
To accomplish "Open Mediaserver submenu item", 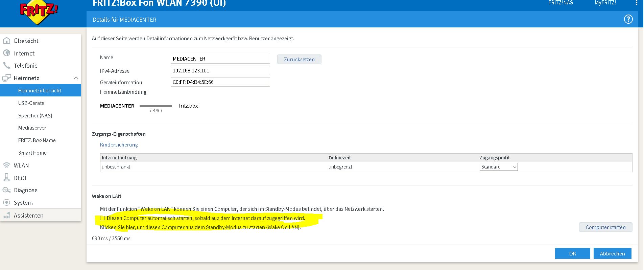I will (x=32, y=128).
